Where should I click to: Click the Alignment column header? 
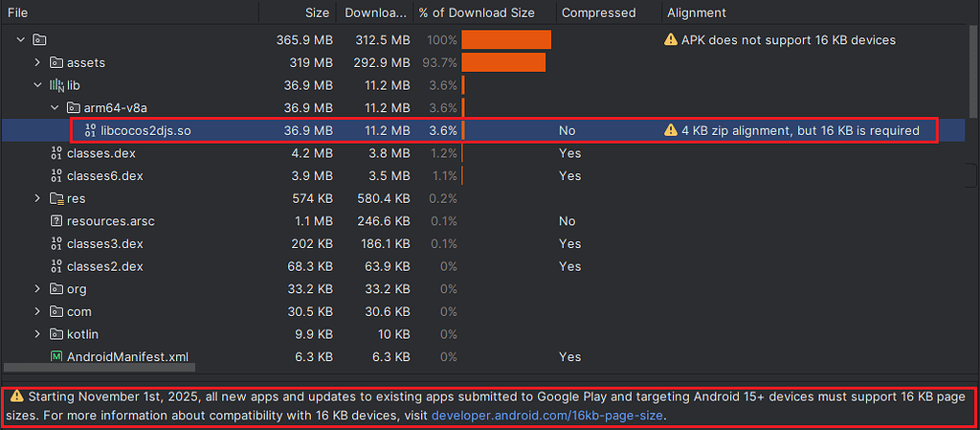[696, 12]
